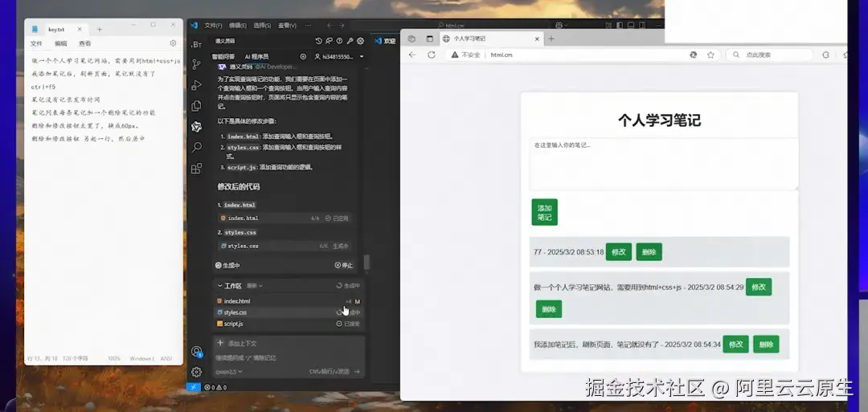The image size is (868, 412).
Task: Switch to 智能问答 tab
Action: (x=223, y=56)
